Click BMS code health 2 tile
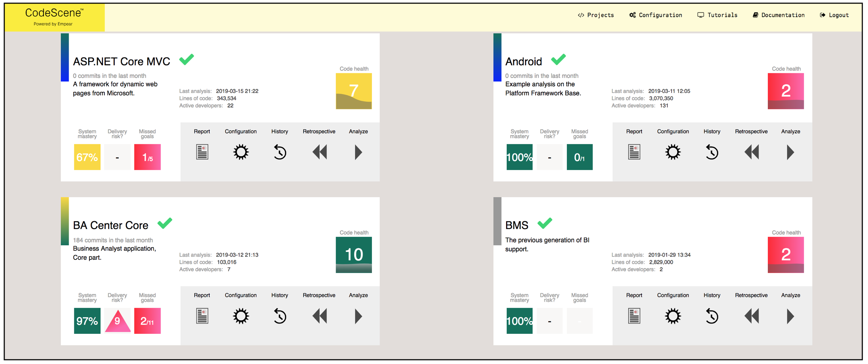 tap(786, 255)
